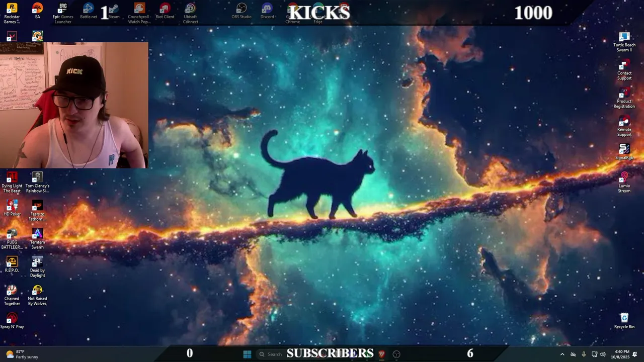This screenshot has height=362, width=644.
Task: Select the Temtem Swarm icon
Action: (37, 238)
